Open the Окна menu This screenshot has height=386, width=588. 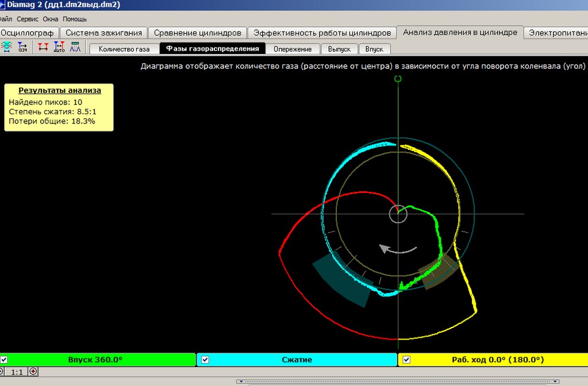50,19
